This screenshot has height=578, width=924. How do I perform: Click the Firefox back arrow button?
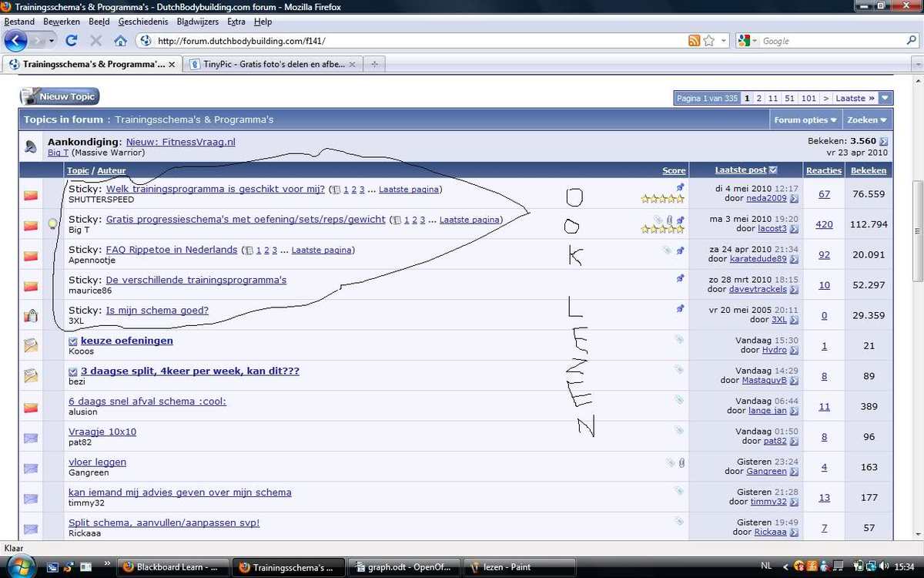[x=16, y=41]
